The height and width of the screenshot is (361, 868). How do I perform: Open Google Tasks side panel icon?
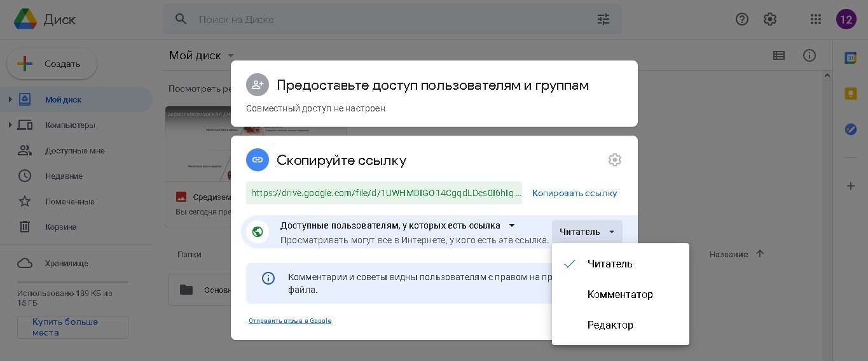(850, 129)
